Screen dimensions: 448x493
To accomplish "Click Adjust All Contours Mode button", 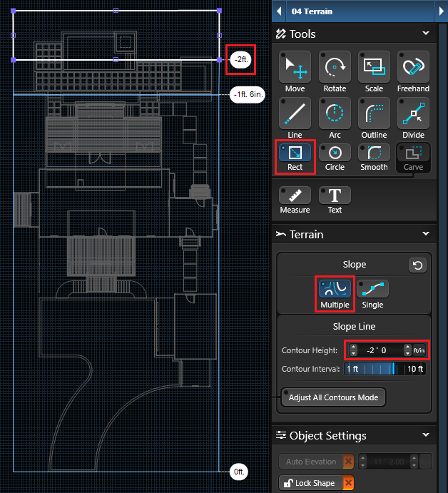I will tap(333, 397).
